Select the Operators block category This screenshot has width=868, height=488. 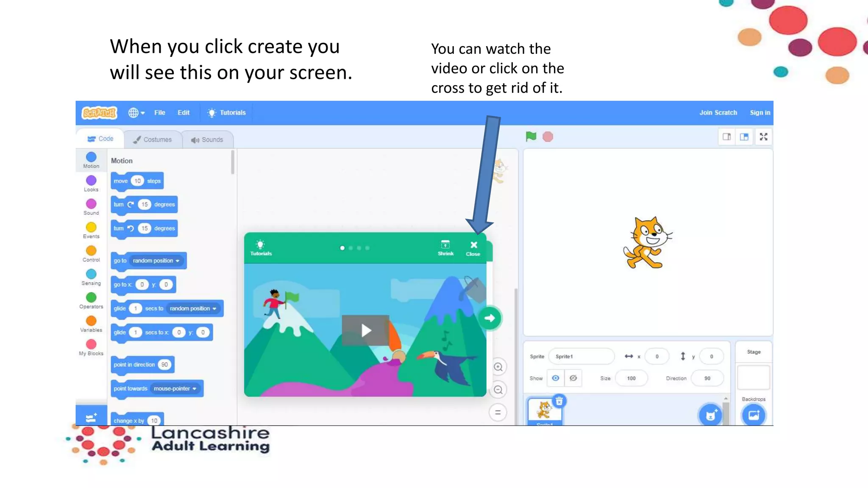click(91, 300)
